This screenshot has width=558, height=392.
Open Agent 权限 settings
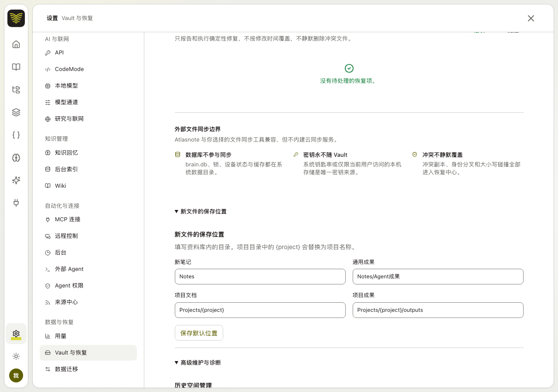88,286
